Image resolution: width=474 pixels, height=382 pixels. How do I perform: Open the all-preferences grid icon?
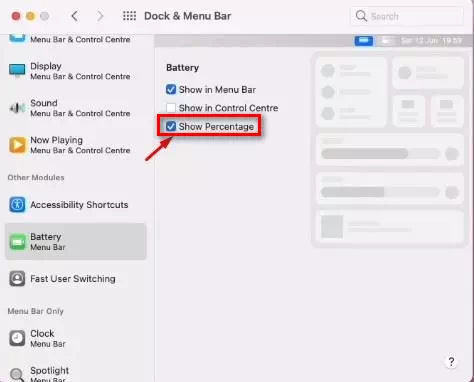coord(129,16)
